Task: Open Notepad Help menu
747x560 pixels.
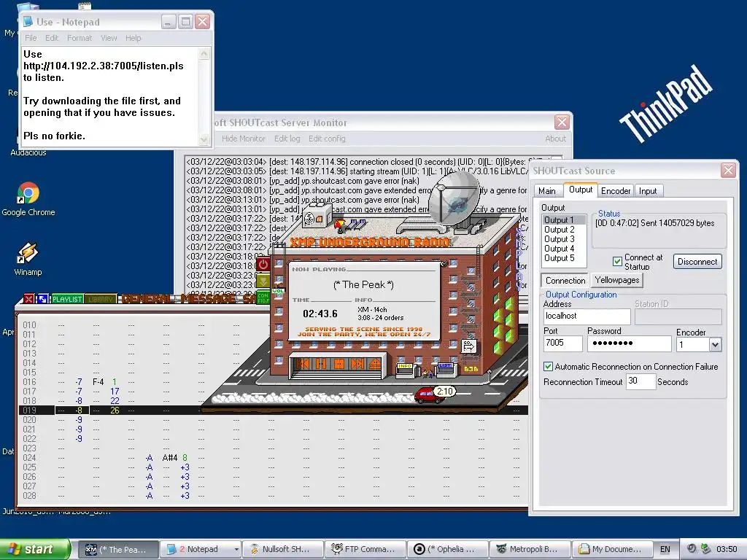Action: point(133,38)
